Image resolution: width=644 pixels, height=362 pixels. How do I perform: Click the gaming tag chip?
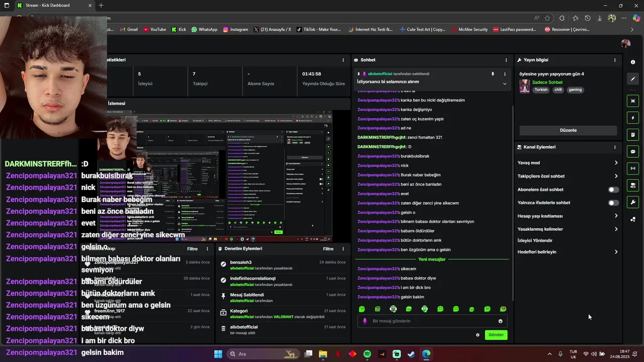[575, 90]
